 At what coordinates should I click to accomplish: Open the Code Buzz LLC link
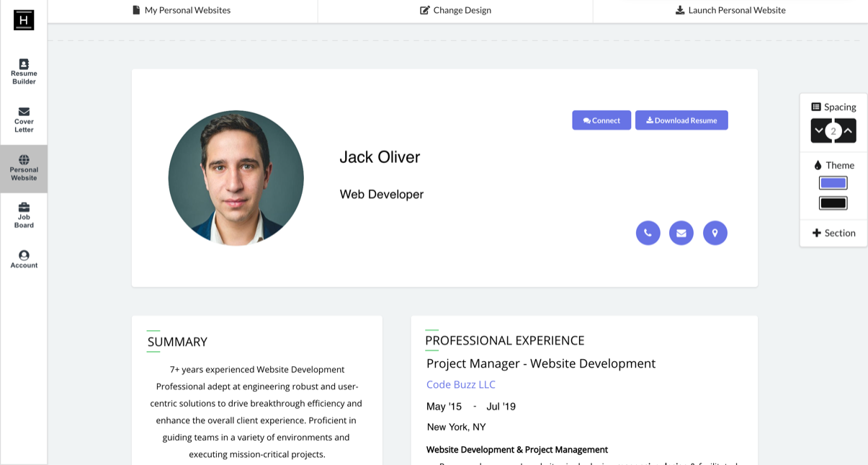point(461,384)
